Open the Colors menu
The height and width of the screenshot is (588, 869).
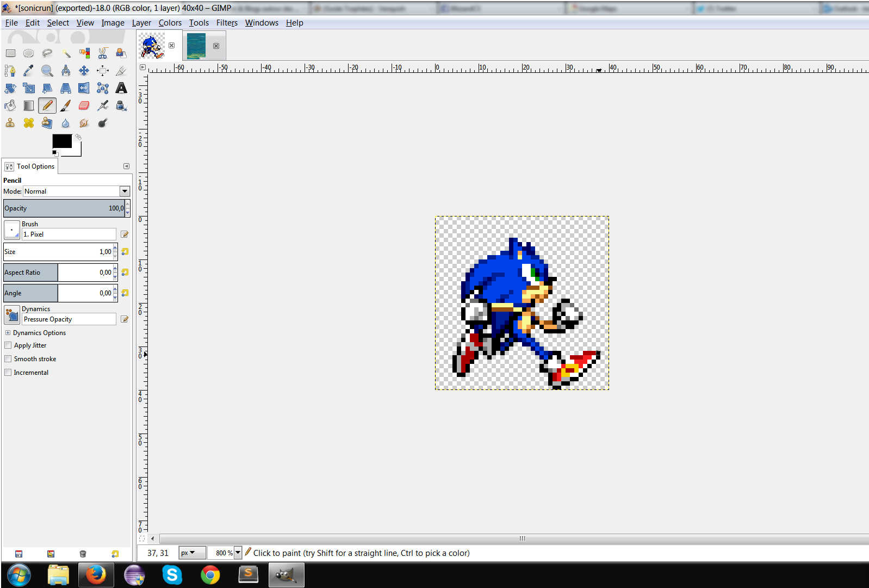pos(170,23)
